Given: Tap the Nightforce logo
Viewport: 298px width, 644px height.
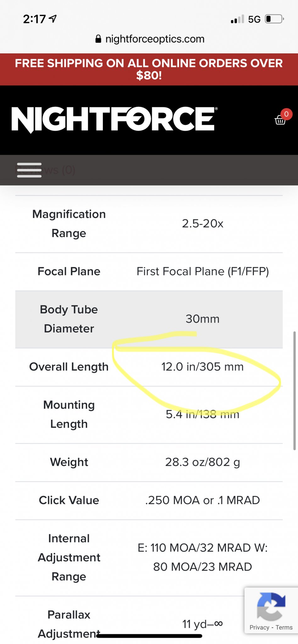Looking at the screenshot, I should coord(113,119).
